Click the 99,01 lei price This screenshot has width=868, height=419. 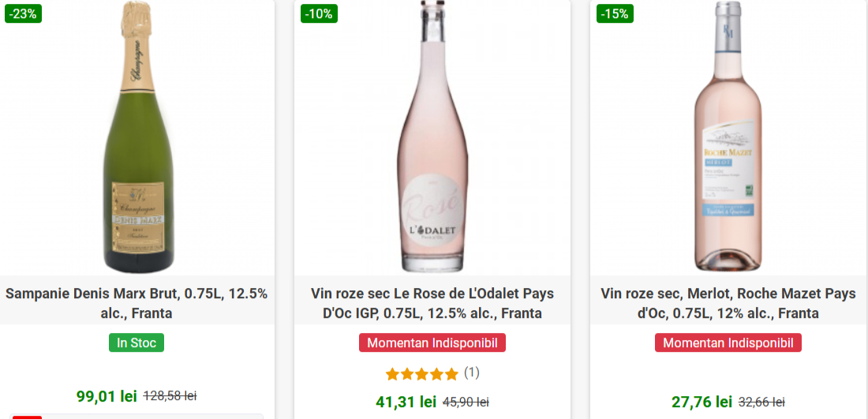[x=107, y=395]
